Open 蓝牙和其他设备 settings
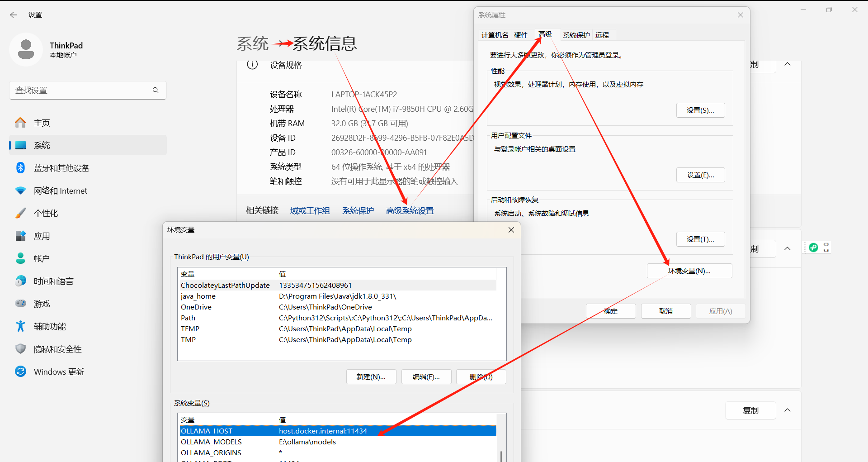Viewport: 868px width, 462px height. point(88,168)
